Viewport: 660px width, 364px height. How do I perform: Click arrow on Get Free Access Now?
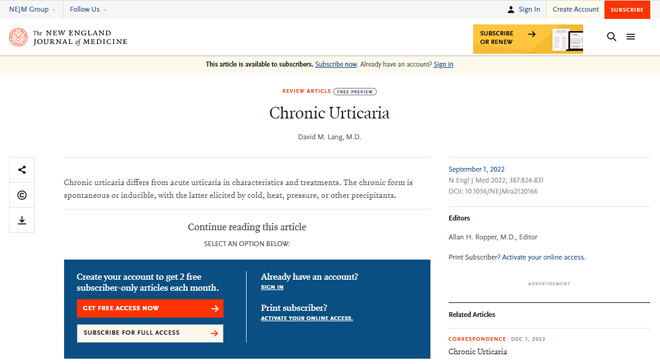[x=215, y=308]
